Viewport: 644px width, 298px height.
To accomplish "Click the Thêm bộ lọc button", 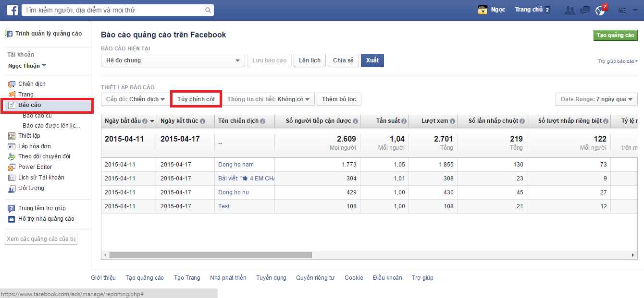I will coord(339,99).
